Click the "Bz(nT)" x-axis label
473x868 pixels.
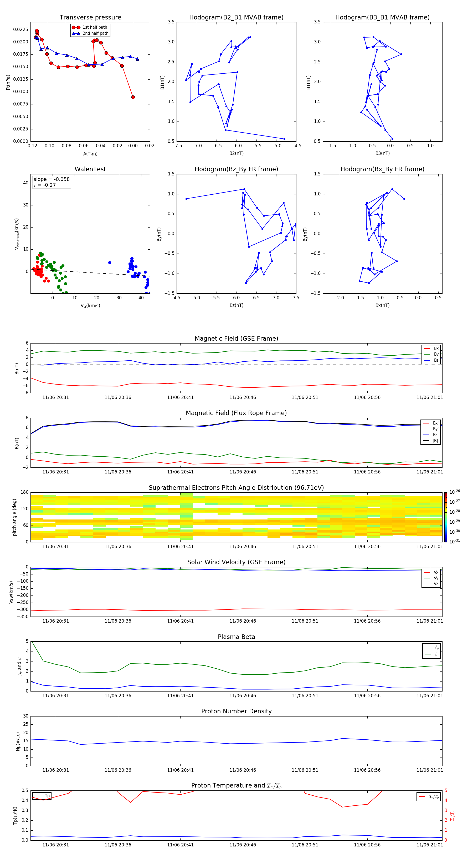tap(236, 306)
